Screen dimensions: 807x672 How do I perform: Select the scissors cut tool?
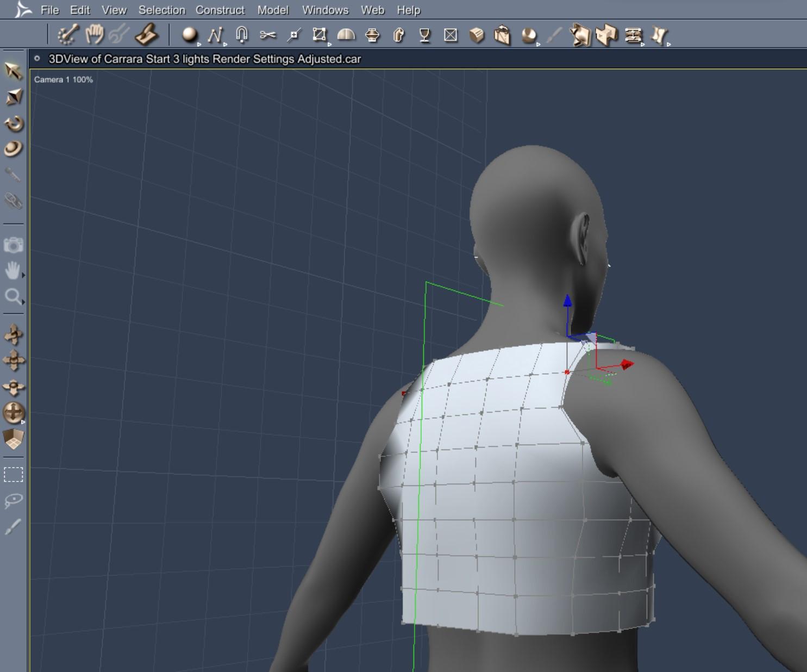coord(268,35)
